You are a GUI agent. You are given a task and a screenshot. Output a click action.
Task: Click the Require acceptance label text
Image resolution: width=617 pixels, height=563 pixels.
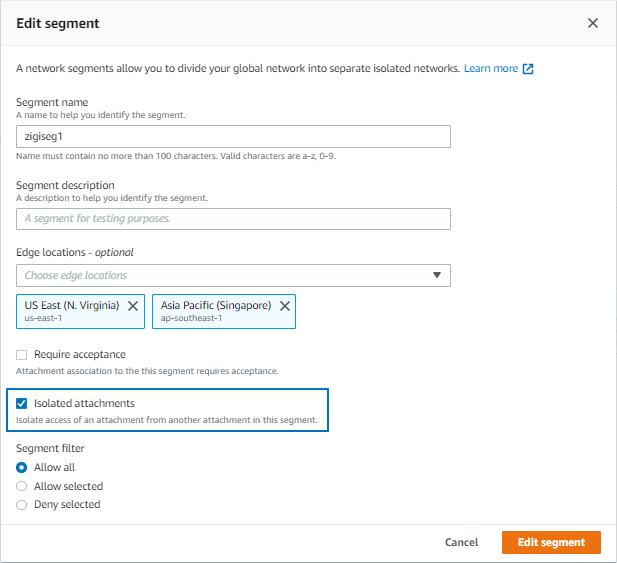(80, 354)
